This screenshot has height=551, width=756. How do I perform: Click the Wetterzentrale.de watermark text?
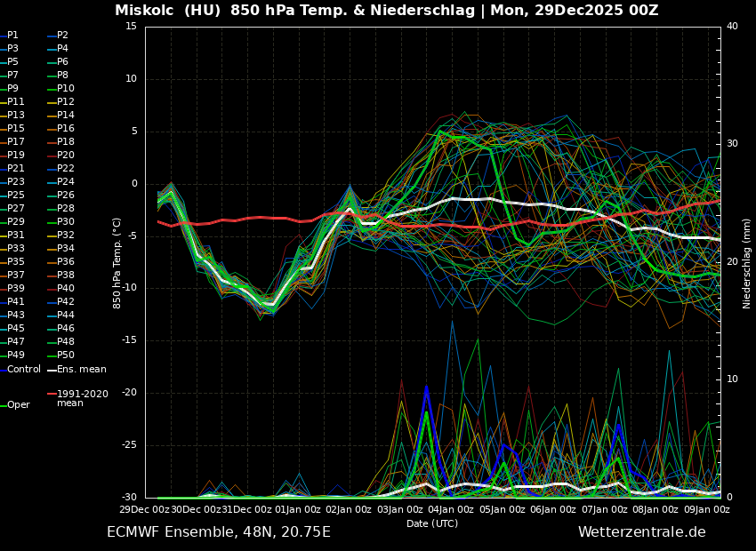pyautogui.click(x=641, y=532)
